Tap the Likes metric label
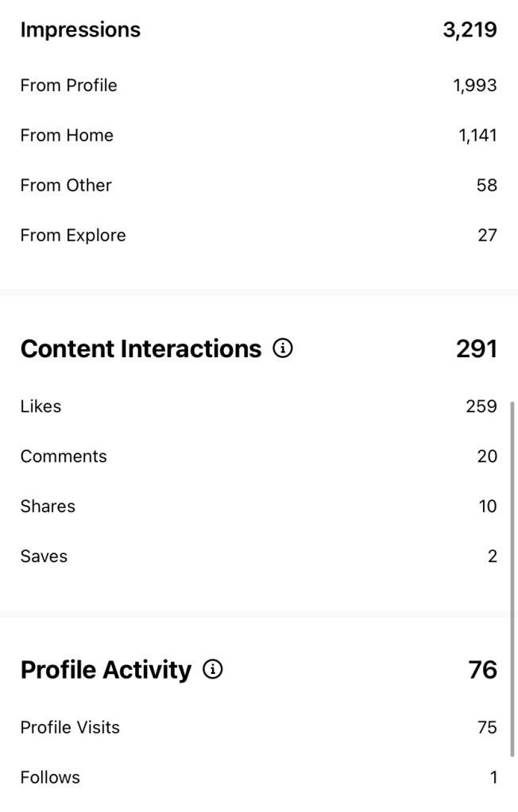This screenshot has width=518, height=812. coord(41,406)
